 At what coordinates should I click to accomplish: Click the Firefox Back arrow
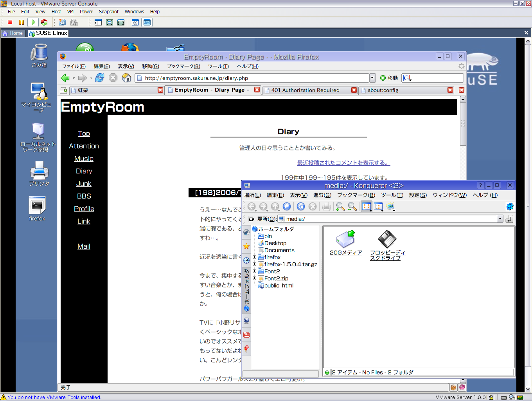65,78
